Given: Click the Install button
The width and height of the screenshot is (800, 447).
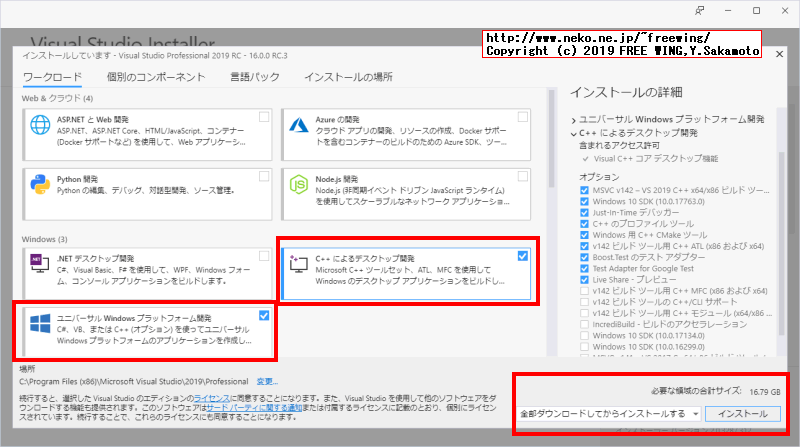Looking at the screenshot, I should 743,414.
